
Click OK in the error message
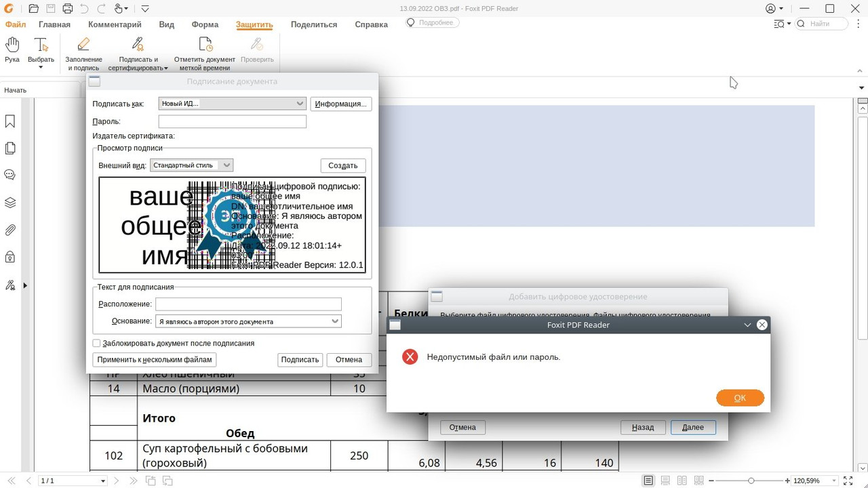pyautogui.click(x=740, y=398)
